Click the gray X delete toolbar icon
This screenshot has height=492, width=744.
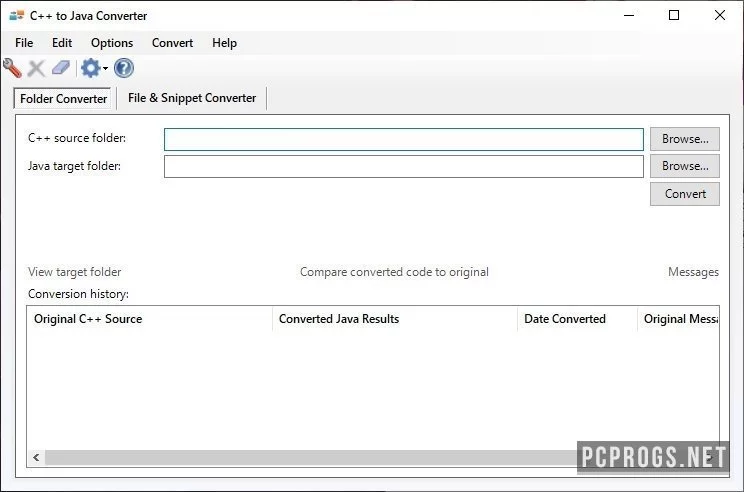(x=36, y=68)
